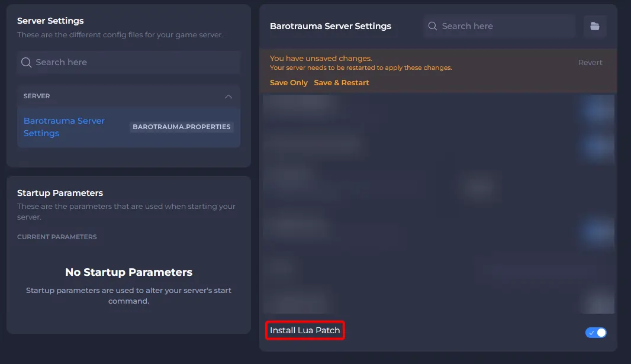Viewport: 631px width, 364px height.
Task: Click Save Only
Action: [288, 82]
